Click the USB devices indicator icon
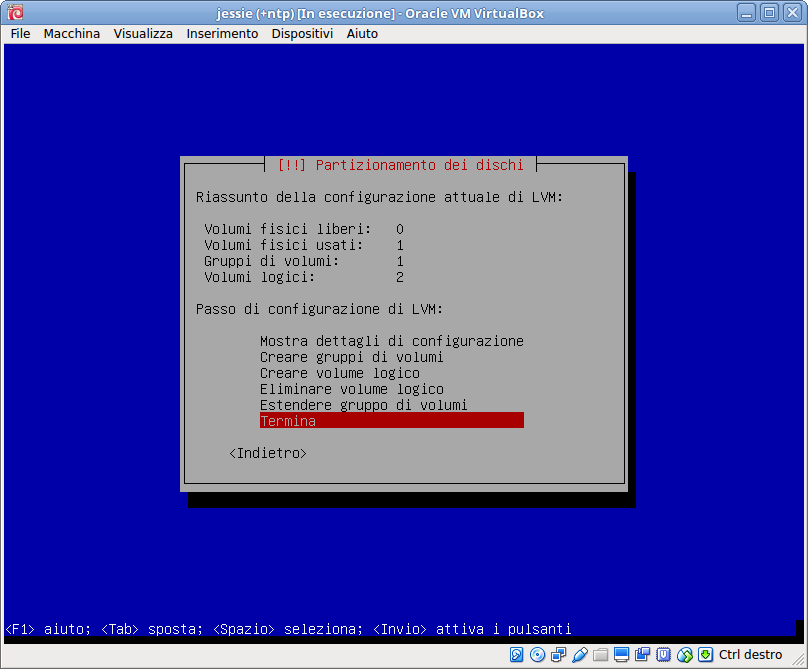808x669 pixels. point(580,655)
